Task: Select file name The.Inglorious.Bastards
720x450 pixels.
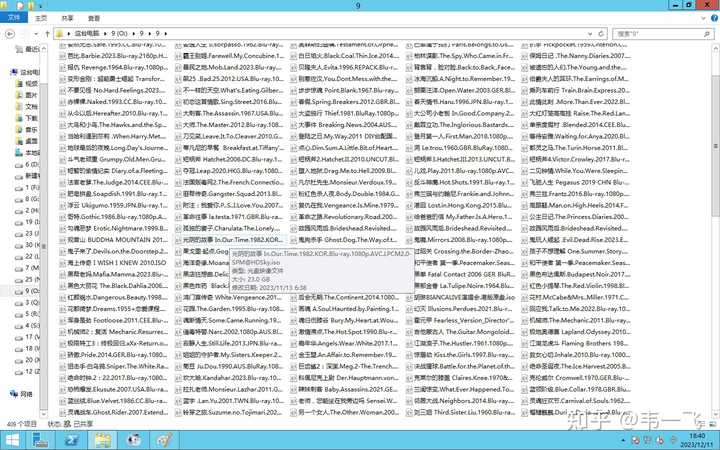Action: [x=464, y=125]
